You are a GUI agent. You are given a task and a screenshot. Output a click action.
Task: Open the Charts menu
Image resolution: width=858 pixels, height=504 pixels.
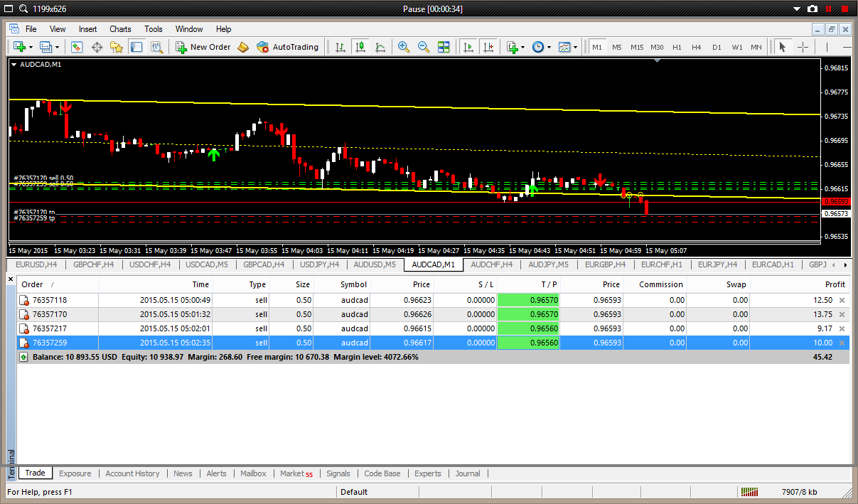[120, 29]
